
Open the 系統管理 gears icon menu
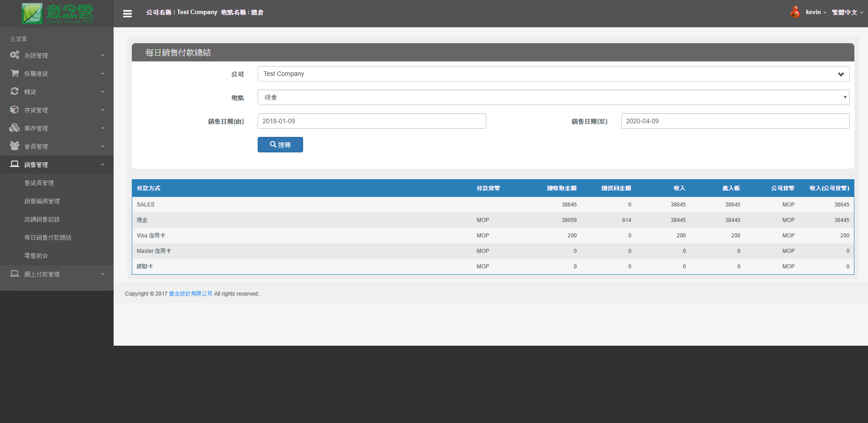[x=15, y=55]
